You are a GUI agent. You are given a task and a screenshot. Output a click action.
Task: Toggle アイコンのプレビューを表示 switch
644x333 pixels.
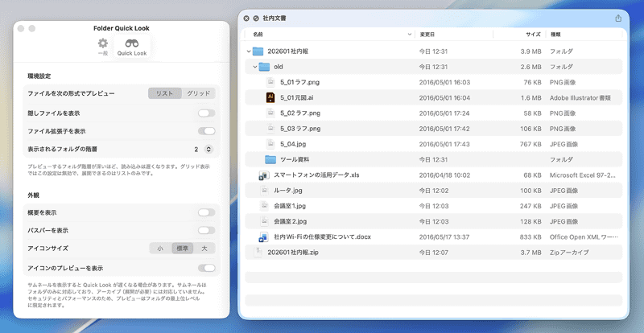click(206, 268)
